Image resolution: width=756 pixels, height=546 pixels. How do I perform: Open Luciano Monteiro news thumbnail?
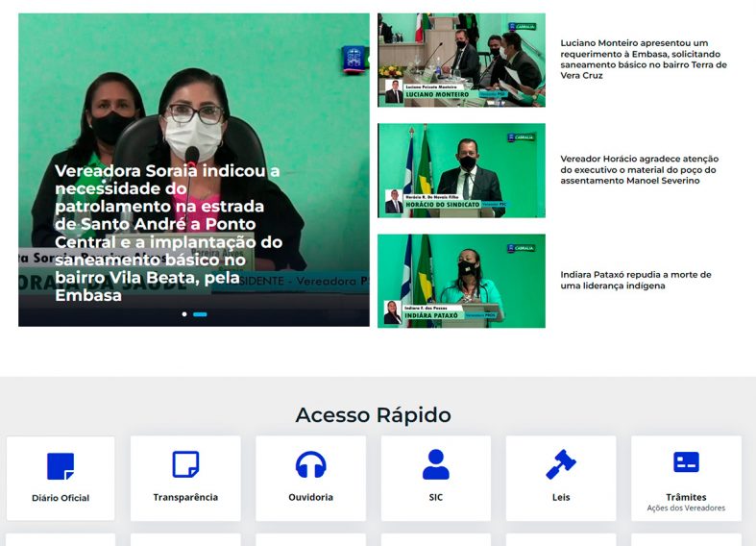point(461,60)
